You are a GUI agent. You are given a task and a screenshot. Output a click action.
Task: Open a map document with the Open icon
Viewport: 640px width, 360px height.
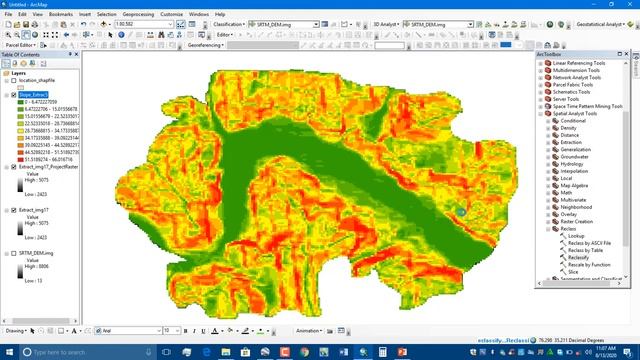point(17,24)
